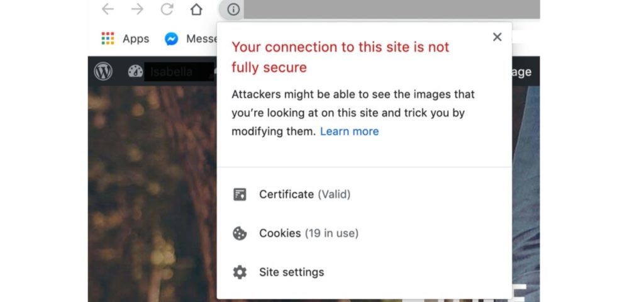644x302 pixels.
Task: Click the blurred website background image
Action: pos(152,193)
